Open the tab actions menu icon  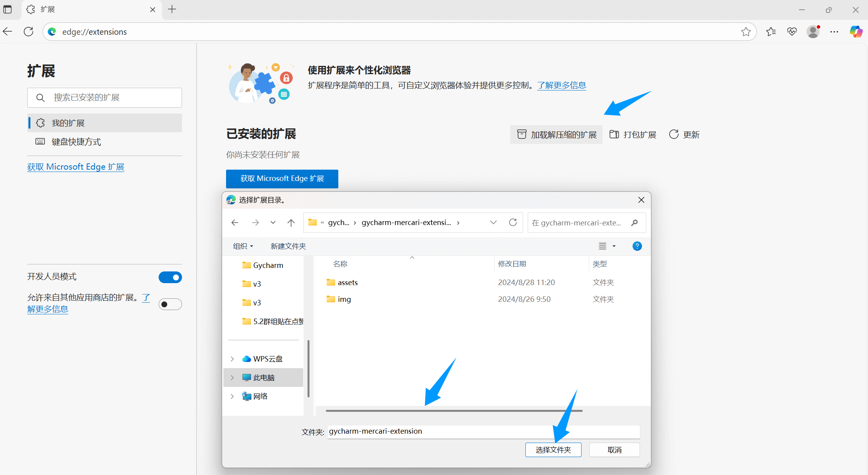click(7, 9)
